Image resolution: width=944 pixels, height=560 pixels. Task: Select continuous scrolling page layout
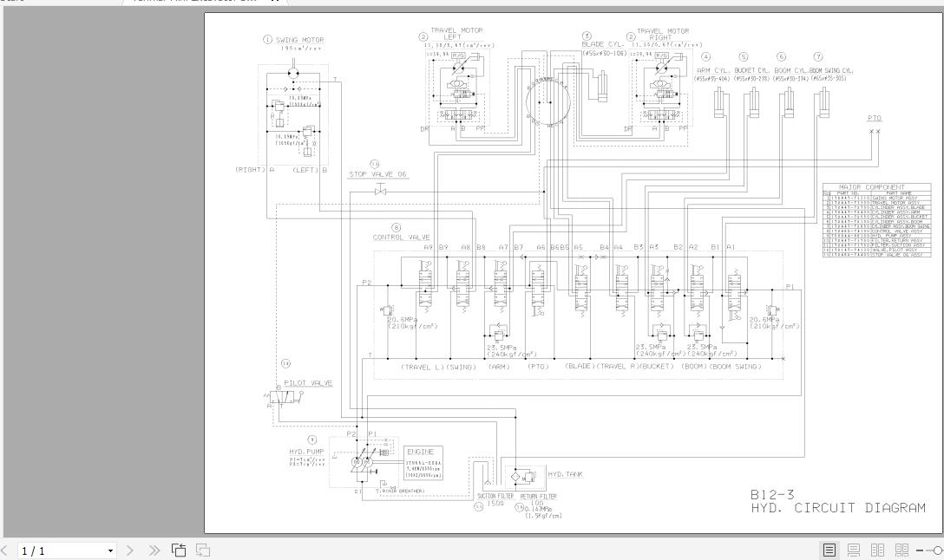(x=854, y=550)
